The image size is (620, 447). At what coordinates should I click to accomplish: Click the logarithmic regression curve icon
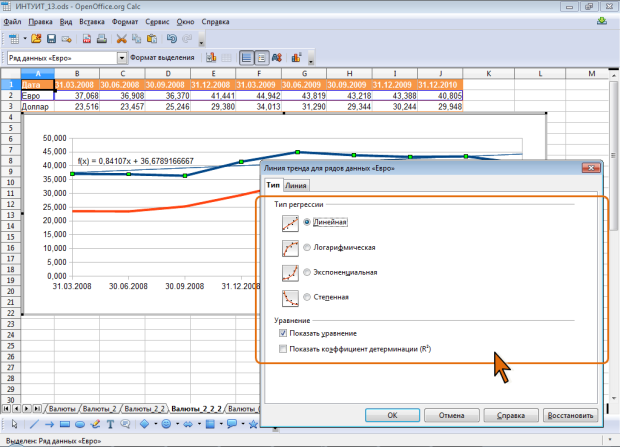click(290, 248)
